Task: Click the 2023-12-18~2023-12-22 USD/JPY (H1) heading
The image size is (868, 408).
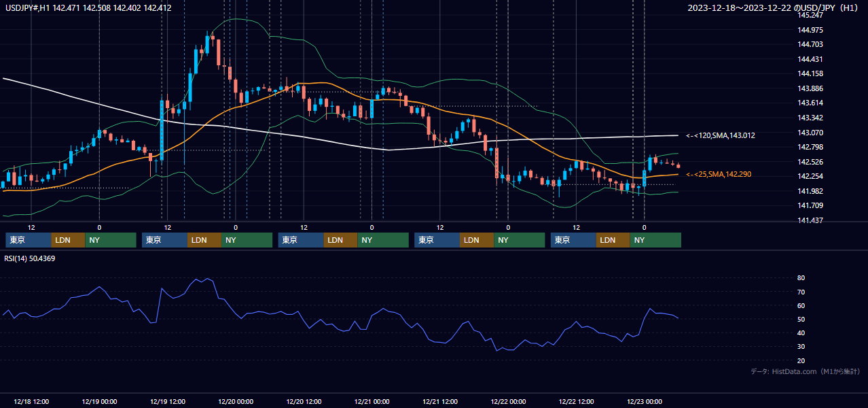Action: tap(774, 8)
